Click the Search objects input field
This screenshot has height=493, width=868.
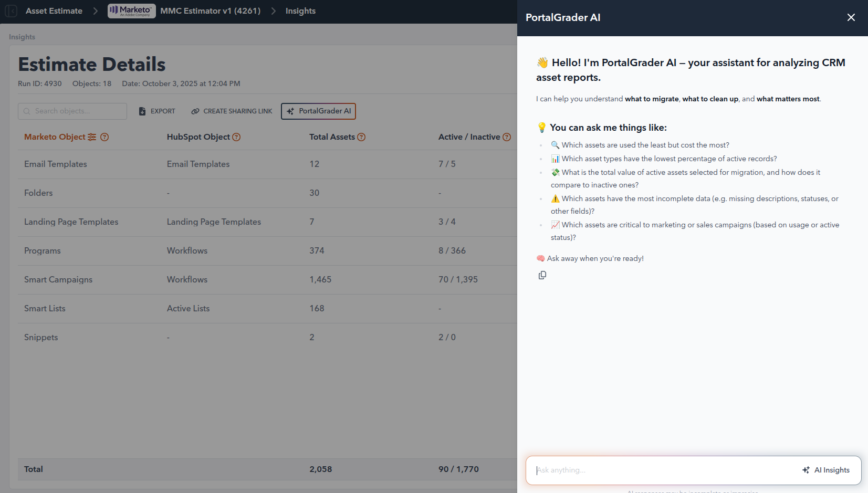pyautogui.click(x=74, y=111)
